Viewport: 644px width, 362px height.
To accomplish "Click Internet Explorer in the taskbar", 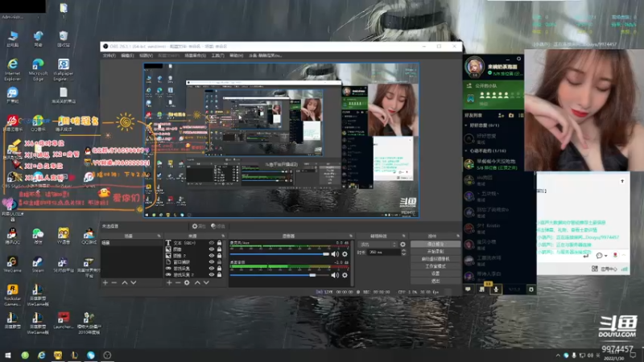I will click(42, 355).
